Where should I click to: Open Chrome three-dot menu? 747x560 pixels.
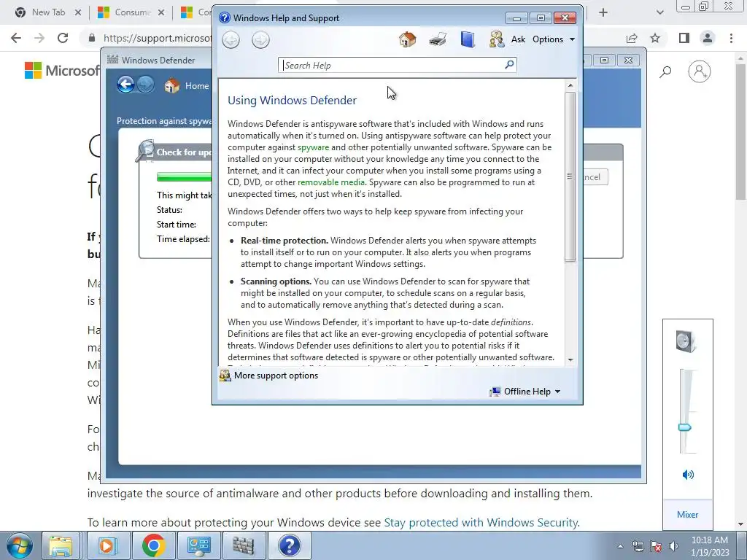click(731, 38)
